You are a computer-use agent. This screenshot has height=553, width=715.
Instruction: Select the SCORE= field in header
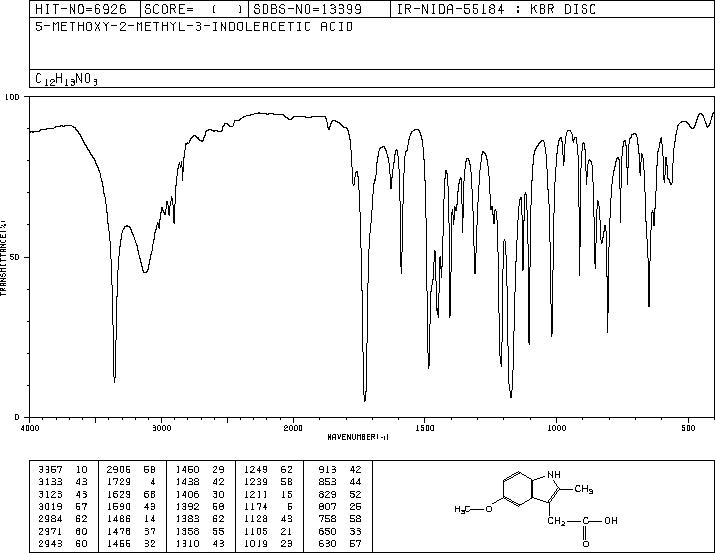click(194, 9)
